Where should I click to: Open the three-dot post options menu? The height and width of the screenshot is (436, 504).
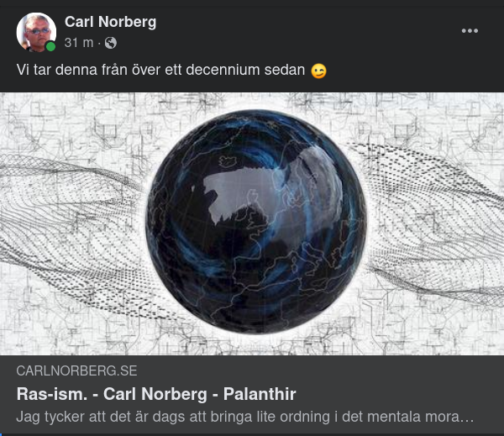[x=470, y=31]
